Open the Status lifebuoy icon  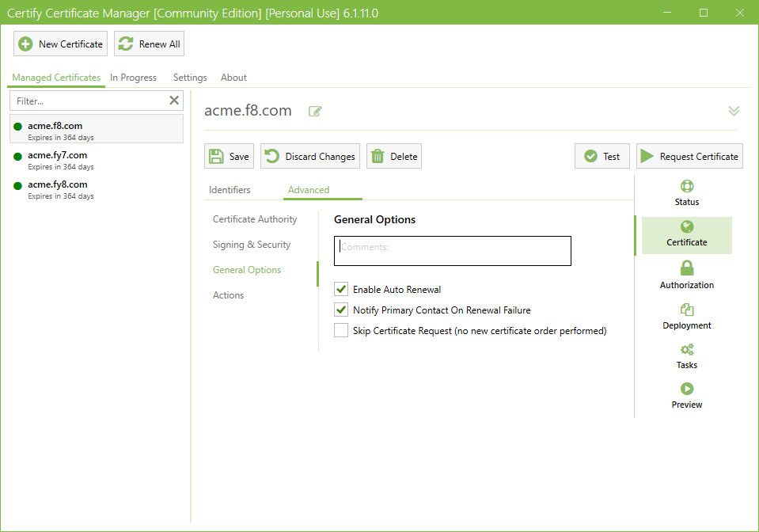pyautogui.click(x=687, y=186)
